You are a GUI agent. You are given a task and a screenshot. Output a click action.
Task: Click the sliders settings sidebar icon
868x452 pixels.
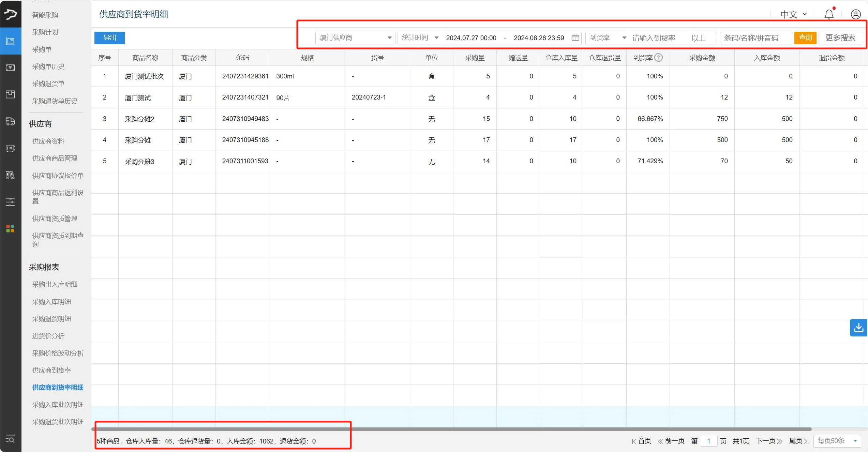coord(10,202)
